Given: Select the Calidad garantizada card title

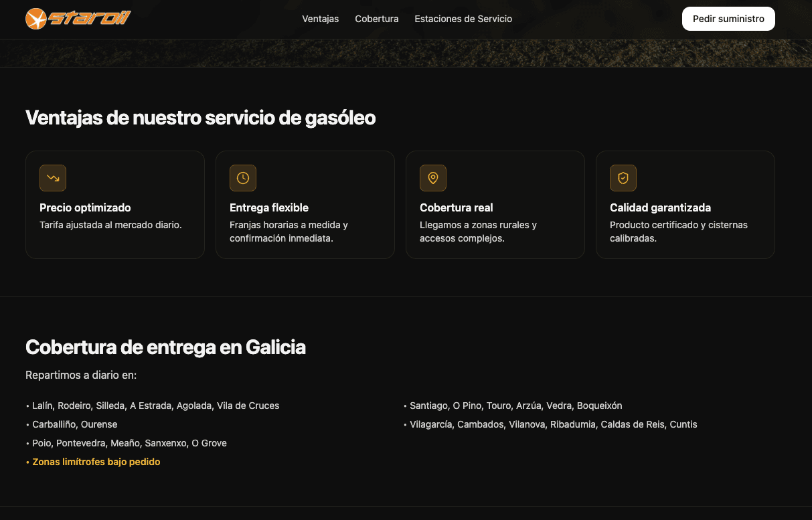Looking at the screenshot, I should [x=660, y=207].
